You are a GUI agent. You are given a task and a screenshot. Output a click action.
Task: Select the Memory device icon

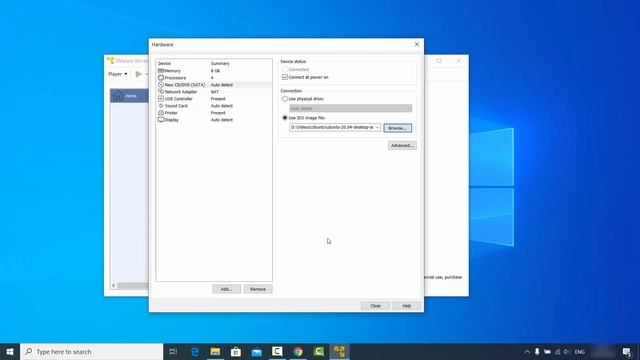click(161, 71)
